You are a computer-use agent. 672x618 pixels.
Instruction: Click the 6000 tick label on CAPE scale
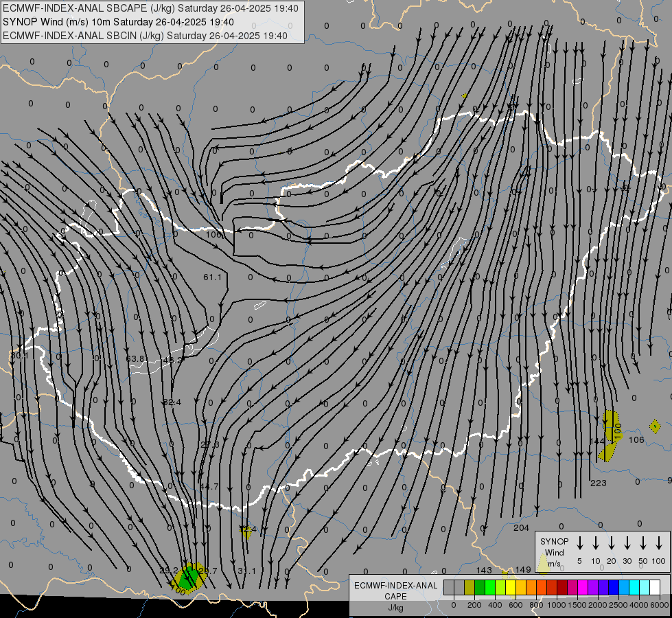tap(659, 605)
